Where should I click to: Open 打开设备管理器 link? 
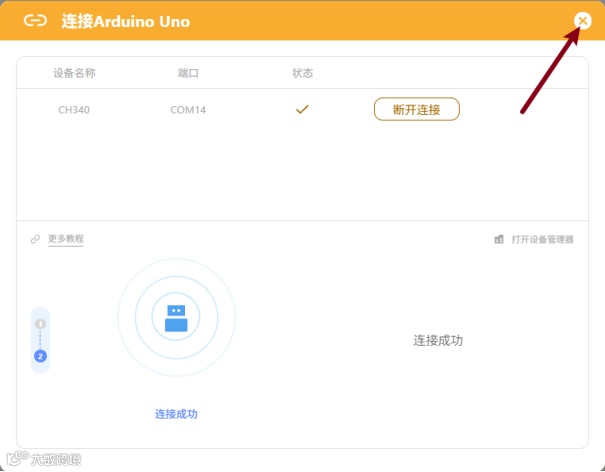pos(542,239)
